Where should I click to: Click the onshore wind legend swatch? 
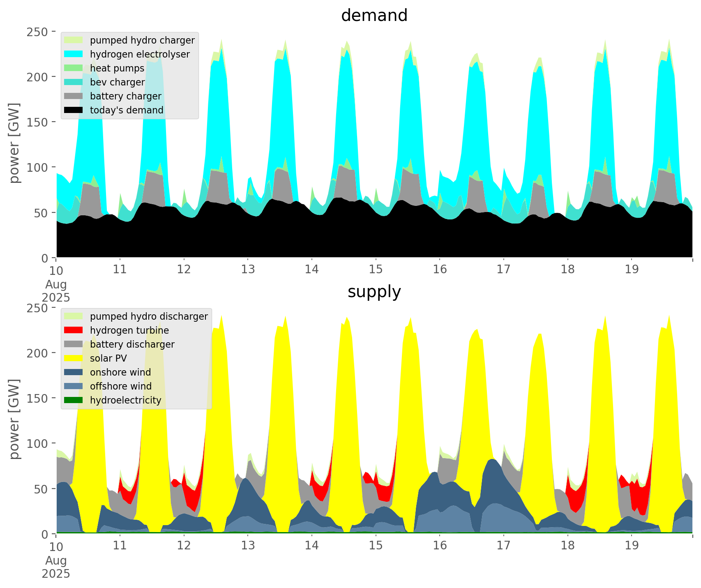click(x=74, y=372)
